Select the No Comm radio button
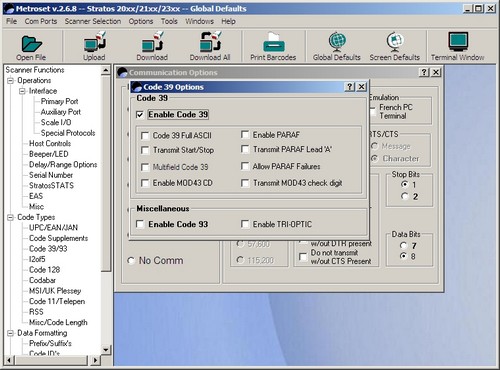 click(131, 261)
